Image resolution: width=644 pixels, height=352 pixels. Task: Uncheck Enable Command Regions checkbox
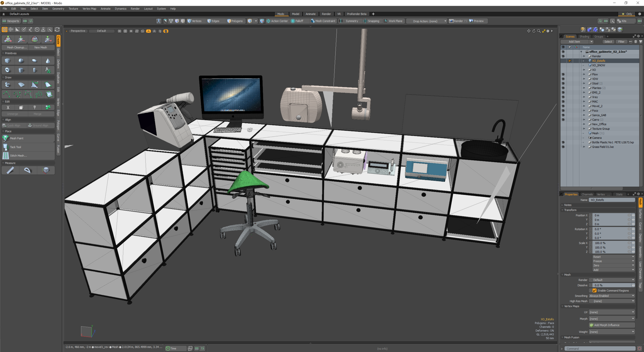[x=595, y=291]
